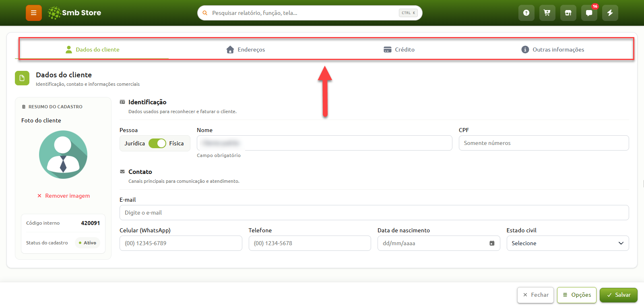Click the store front icon
The width and height of the screenshot is (644, 308).
(x=568, y=13)
